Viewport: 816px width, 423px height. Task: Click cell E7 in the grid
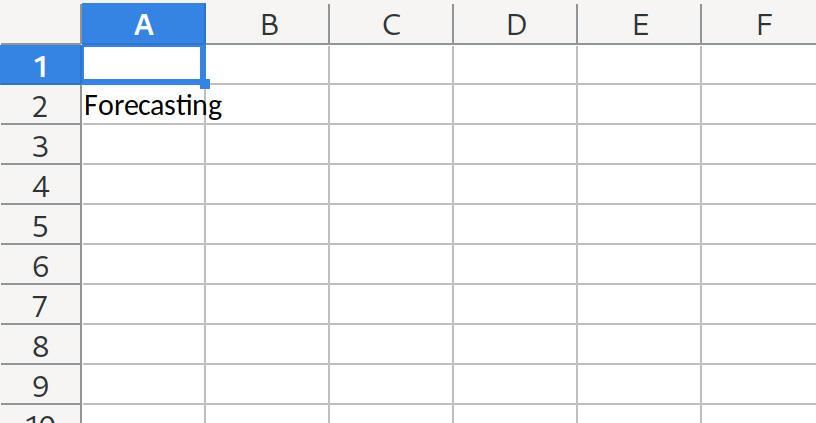coord(639,305)
